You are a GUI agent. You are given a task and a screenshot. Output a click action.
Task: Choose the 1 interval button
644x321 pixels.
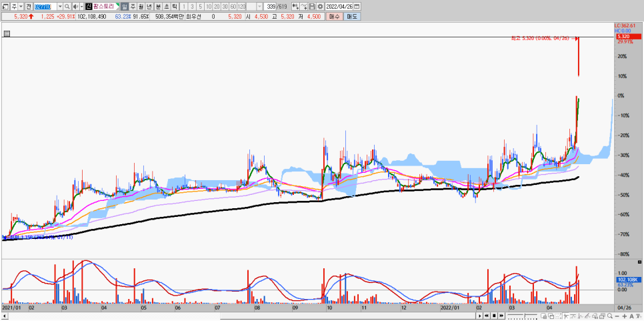(184, 7)
